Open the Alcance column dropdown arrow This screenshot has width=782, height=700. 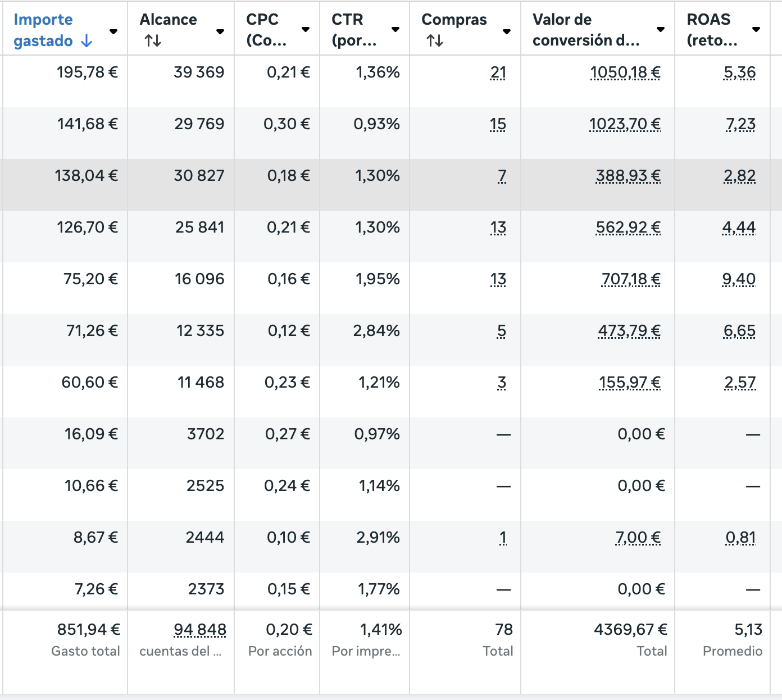(220, 31)
